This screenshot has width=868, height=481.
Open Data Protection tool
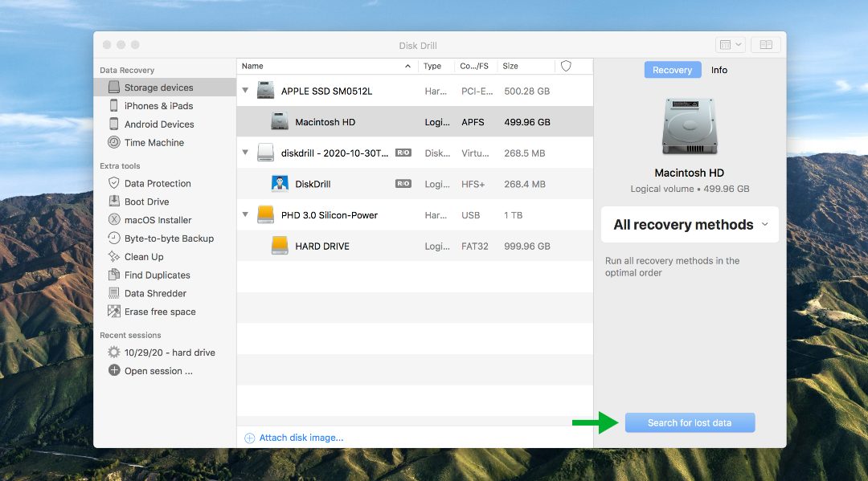(158, 183)
